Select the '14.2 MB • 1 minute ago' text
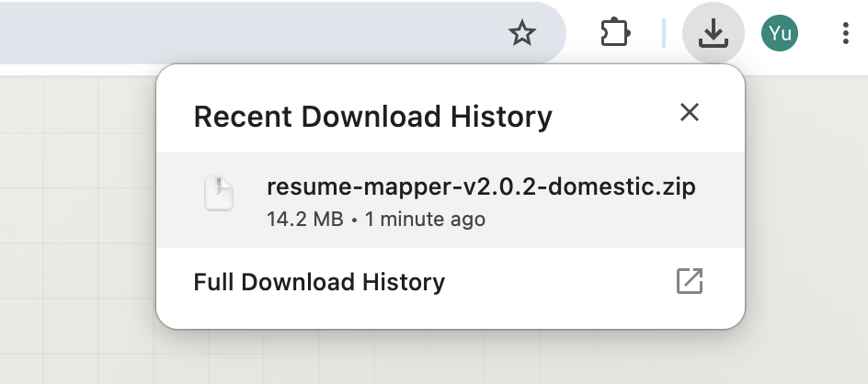Viewport: 868px width, 384px height. point(376,220)
